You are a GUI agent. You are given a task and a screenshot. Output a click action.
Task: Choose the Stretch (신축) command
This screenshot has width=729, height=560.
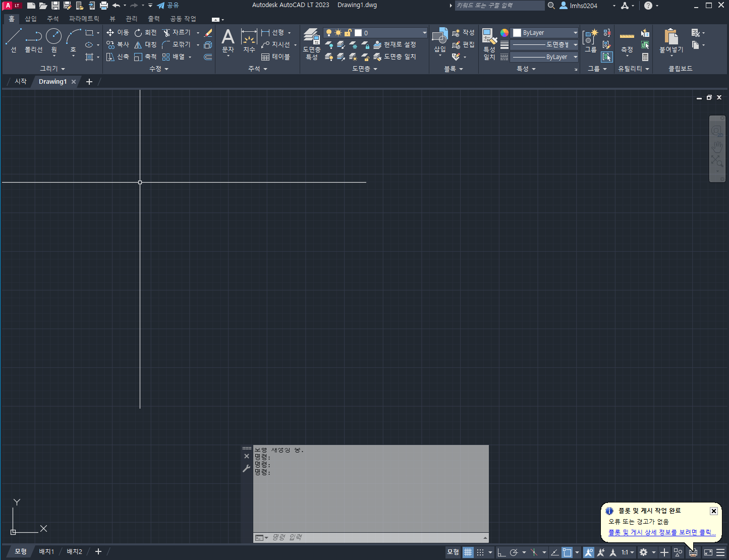click(x=118, y=57)
